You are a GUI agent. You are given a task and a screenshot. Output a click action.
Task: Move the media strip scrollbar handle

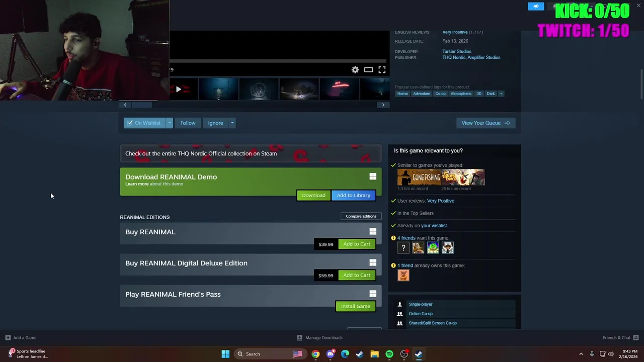point(141,105)
